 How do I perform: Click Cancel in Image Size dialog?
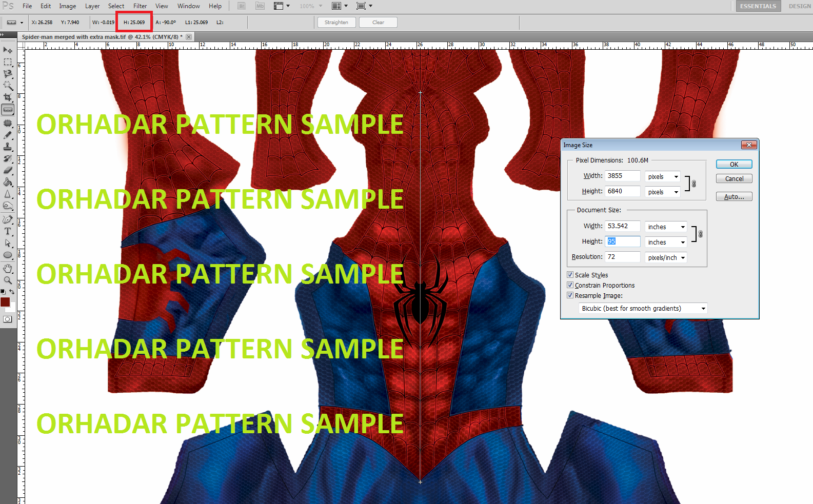[x=734, y=178]
